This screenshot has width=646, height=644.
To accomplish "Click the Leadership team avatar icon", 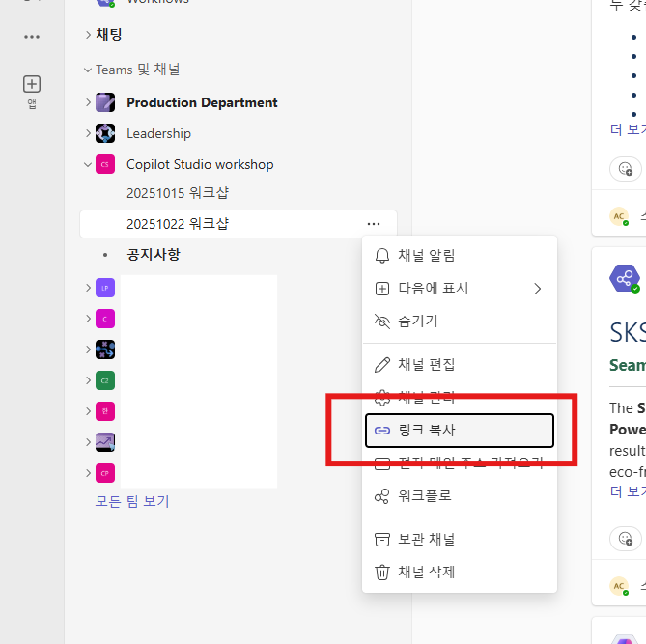I will (x=105, y=133).
